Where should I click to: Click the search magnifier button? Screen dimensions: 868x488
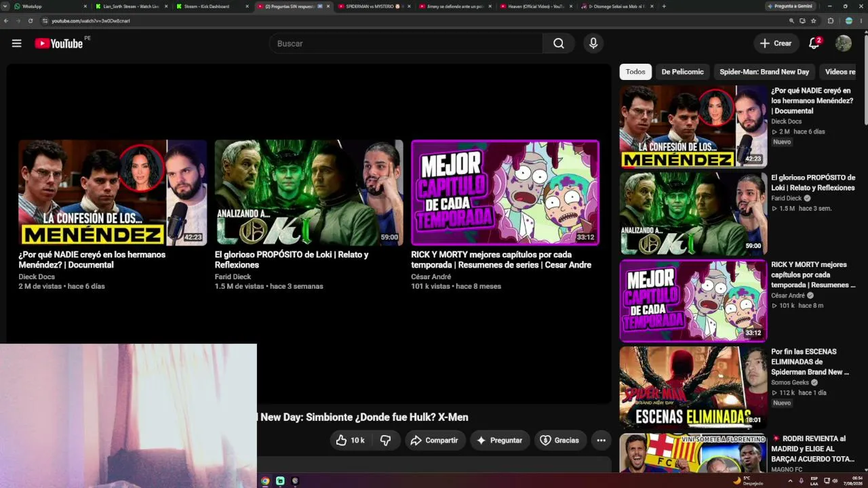click(558, 43)
